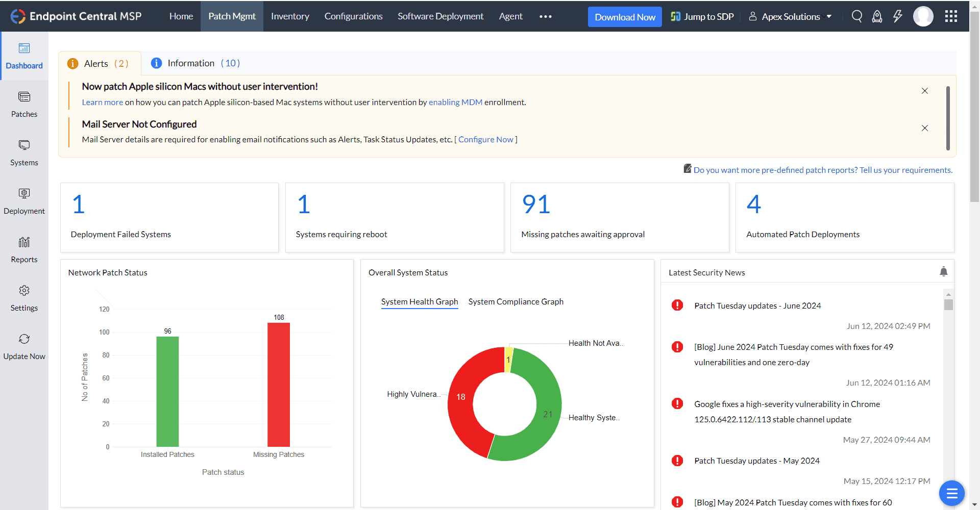Click the bell icon in Latest Security News

tap(944, 271)
